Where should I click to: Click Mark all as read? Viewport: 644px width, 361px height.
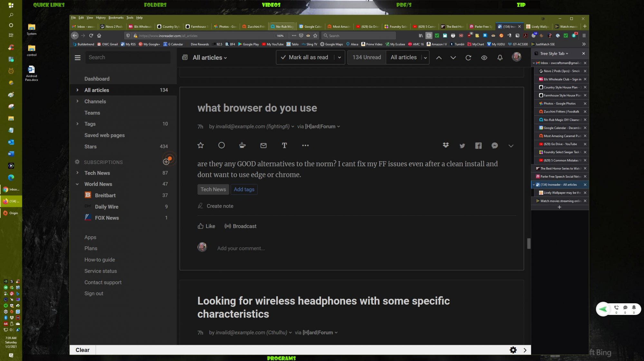[x=304, y=57]
